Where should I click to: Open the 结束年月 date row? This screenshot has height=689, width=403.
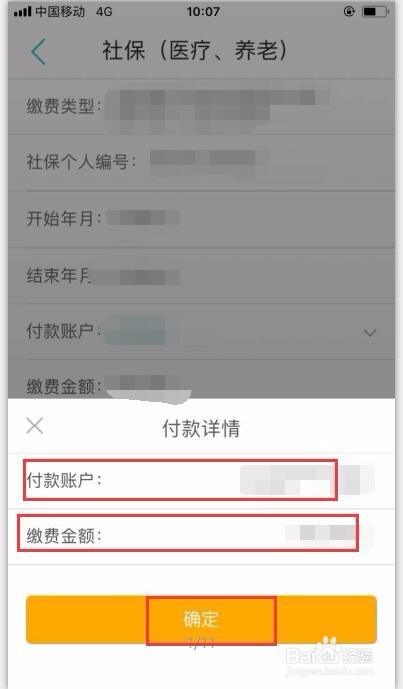201,276
